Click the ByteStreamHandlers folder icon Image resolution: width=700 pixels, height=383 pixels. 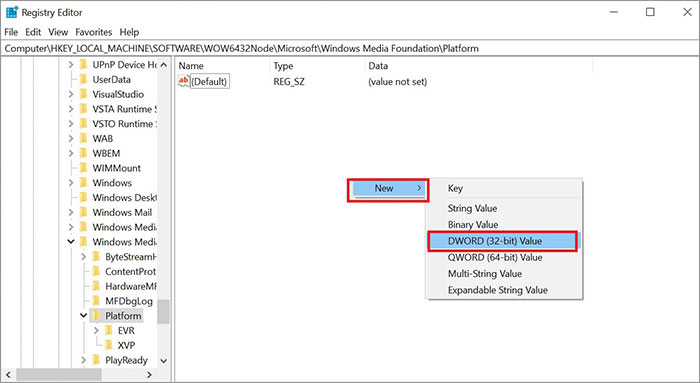[x=96, y=257]
